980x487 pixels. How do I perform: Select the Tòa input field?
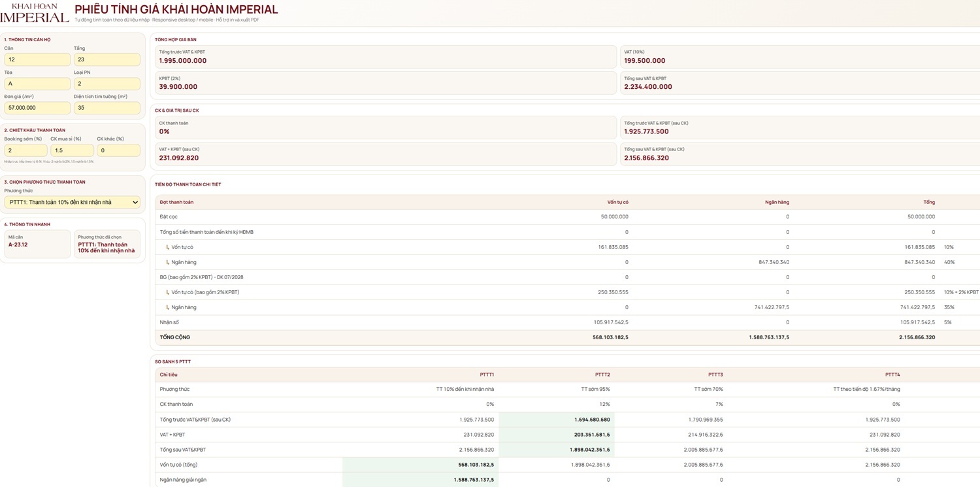(x=37, y=84)
